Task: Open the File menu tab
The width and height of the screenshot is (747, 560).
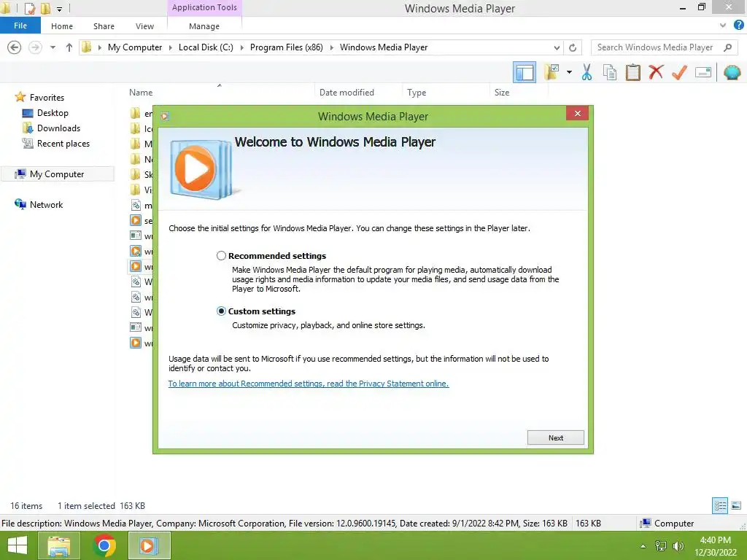Action: coord(20,26)
